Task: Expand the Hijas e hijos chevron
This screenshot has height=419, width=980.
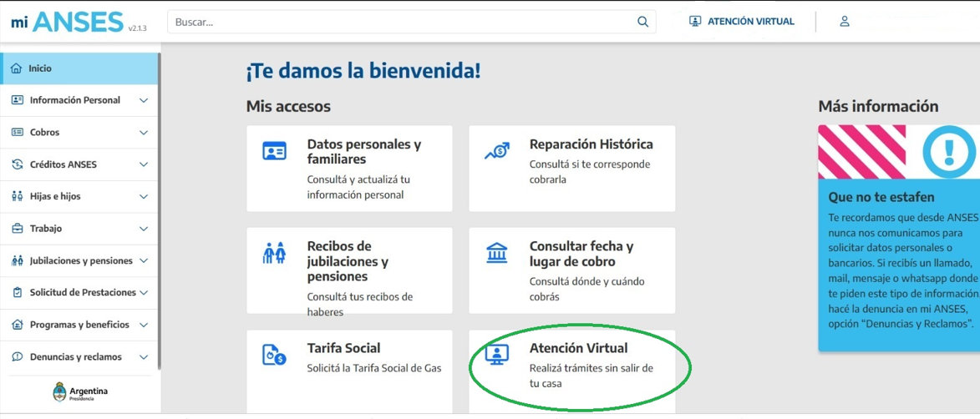Action: point(144,197)
